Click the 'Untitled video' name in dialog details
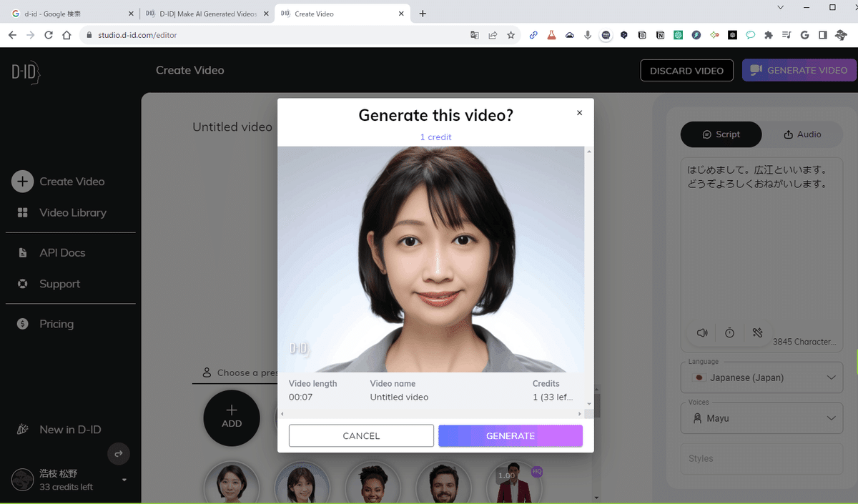Viewport: 858px width, 504px height. (x=399, y=397)
